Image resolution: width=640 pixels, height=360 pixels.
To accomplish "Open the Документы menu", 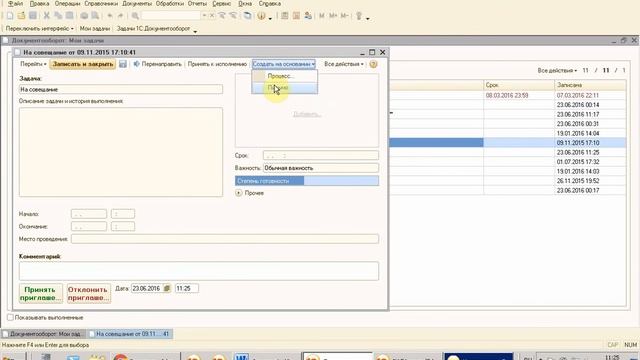I will pos(137,4).
